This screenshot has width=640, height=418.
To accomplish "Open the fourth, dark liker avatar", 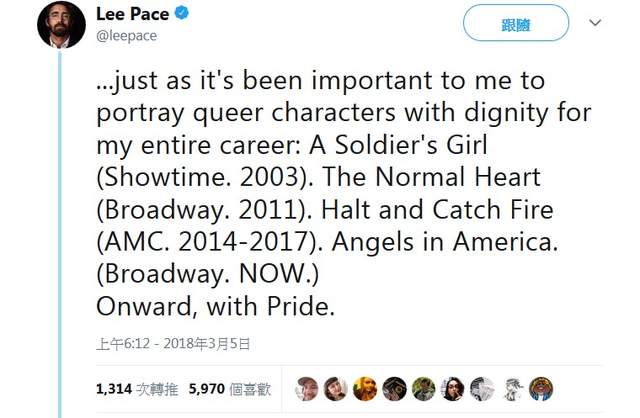I will click(394, 388).
